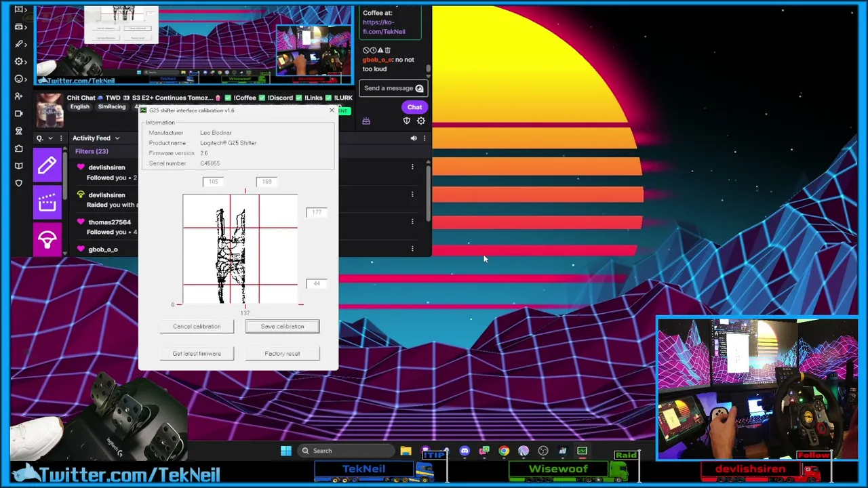
Task: Click the Send a message chat box
Action: coord(393,88)
